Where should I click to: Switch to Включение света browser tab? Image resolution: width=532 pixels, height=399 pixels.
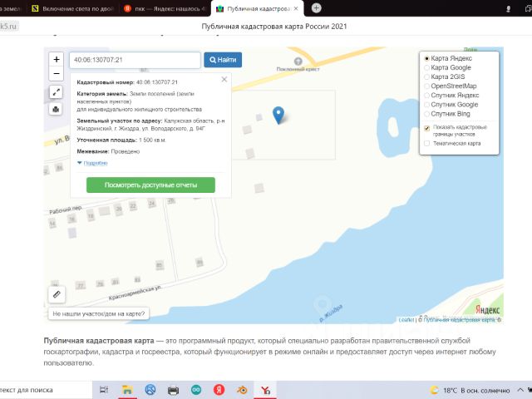(73, 8)
